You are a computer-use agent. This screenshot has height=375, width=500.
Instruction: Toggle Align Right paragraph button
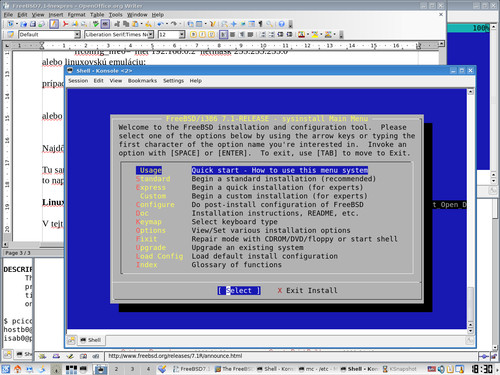point(242,34)
